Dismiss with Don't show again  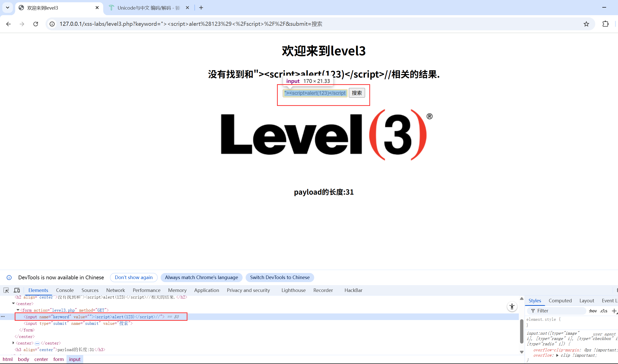[134, 278]
